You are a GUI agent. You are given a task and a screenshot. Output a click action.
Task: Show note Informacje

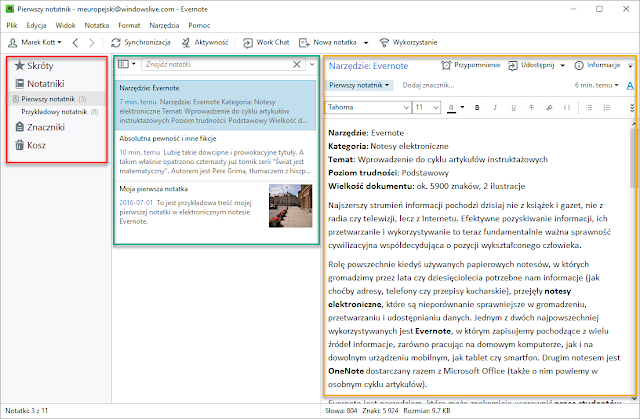pos(597,65)
